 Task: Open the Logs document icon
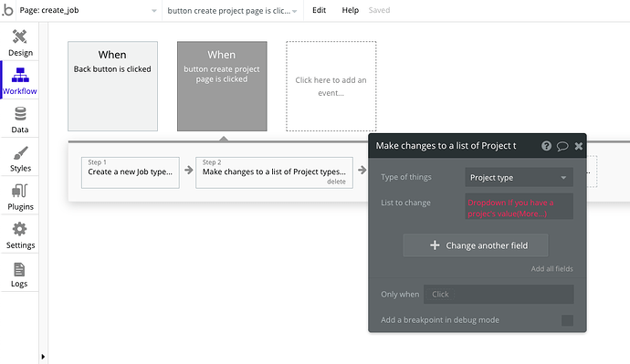19,269
